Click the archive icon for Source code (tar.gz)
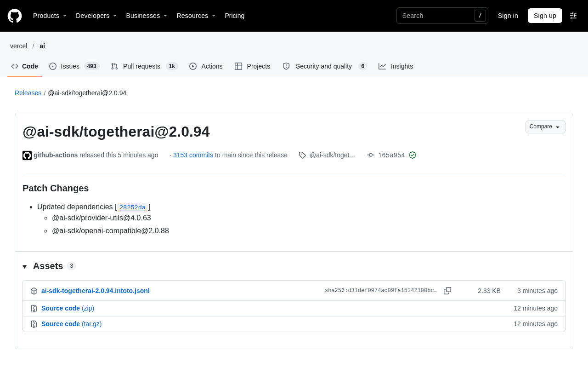This screenshot has height=368, width=588. tap(34, 324)
